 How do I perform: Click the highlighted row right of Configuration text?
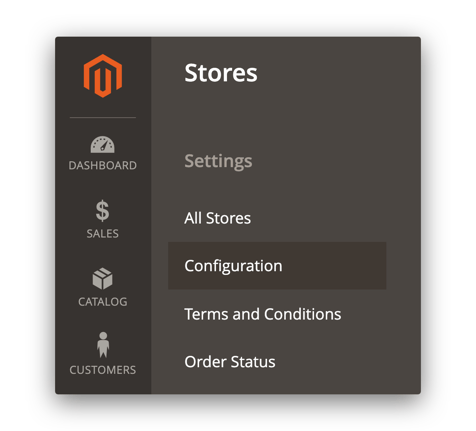click(333, 266)
